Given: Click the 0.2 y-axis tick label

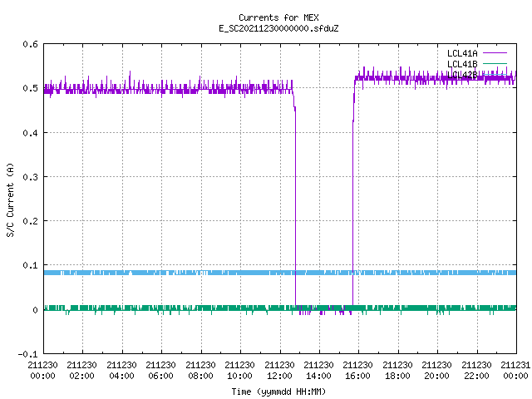Looking at the screenshot, I should tap(30, 221).
